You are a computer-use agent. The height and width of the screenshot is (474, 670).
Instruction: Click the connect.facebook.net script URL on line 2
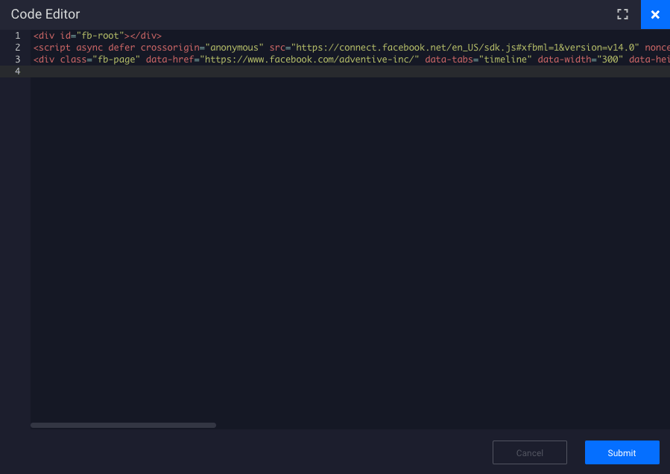[465, 47]
